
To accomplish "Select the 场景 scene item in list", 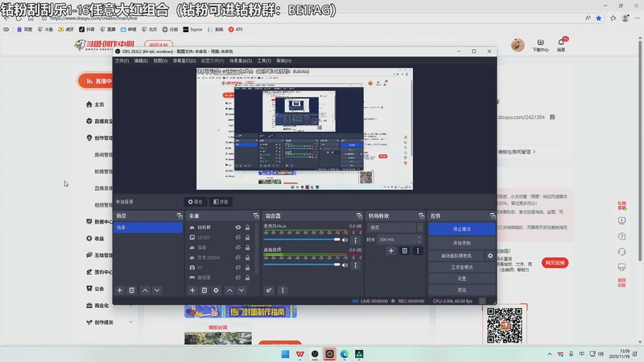I will coord(148,228).
